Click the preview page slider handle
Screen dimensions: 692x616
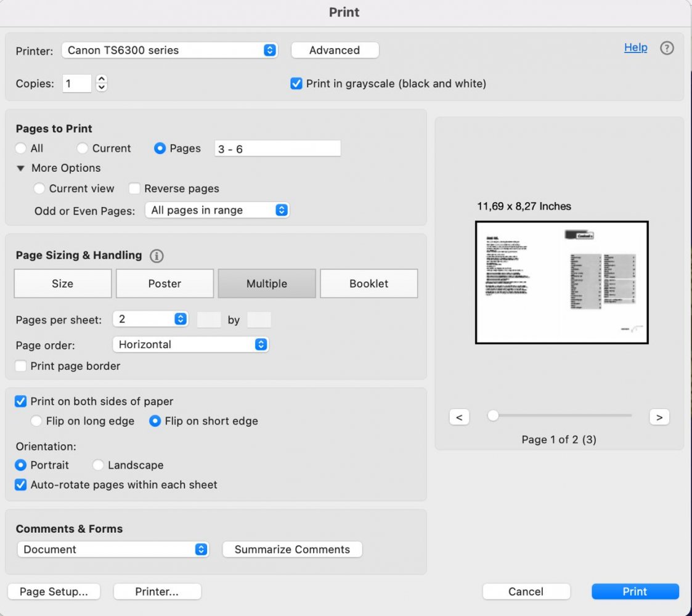tap(493, 416)
